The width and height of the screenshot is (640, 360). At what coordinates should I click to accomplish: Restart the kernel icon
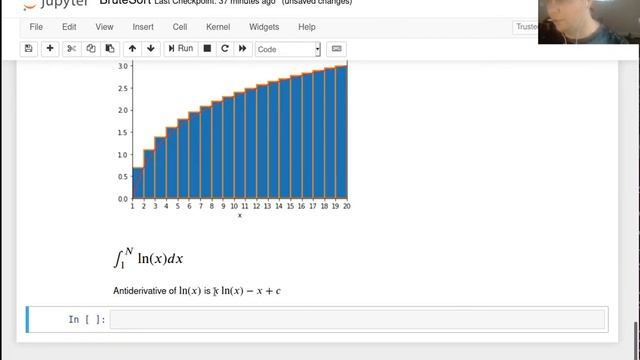(224, 49)
